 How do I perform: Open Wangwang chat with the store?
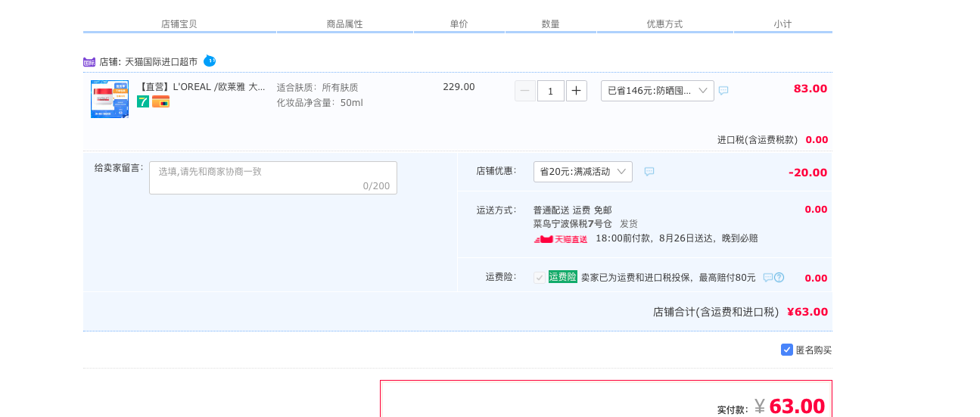pyautogui.click(x=210, y=61)
